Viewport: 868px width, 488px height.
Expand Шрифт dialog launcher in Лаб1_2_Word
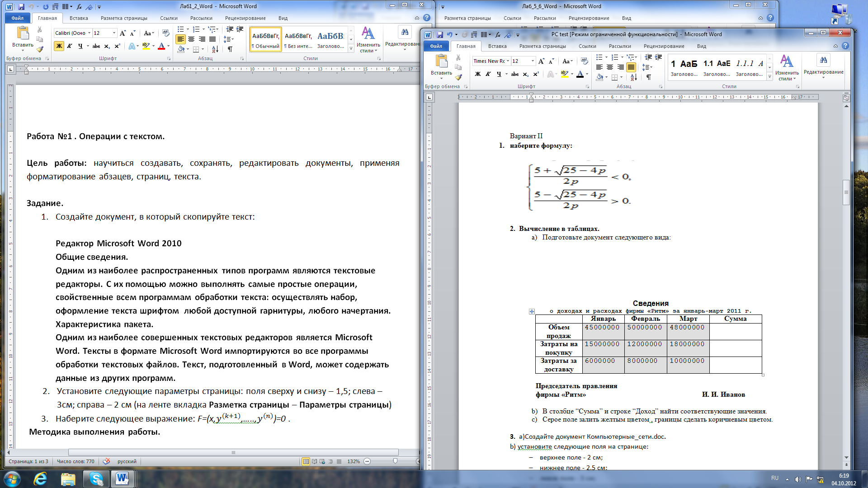(169, 59)
